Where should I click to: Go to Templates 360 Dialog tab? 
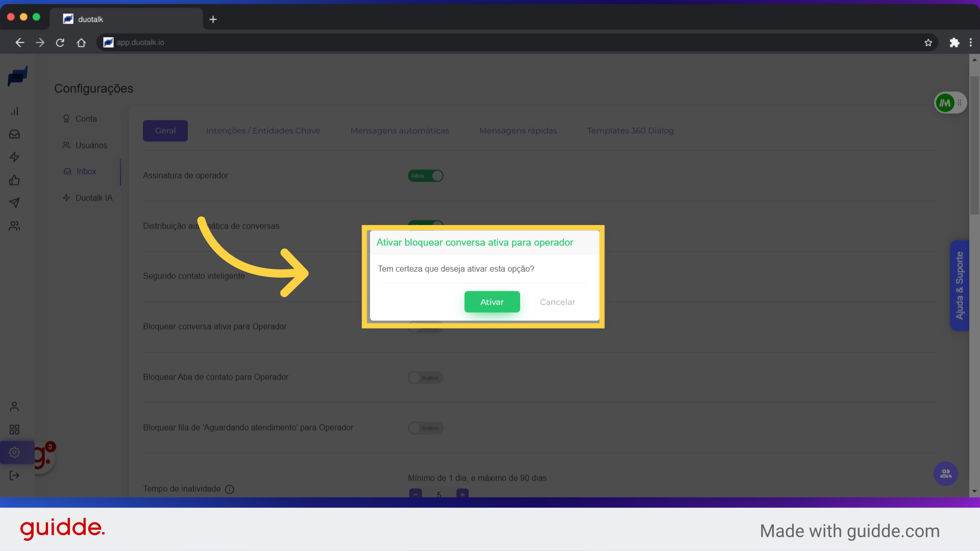[630, 131]
